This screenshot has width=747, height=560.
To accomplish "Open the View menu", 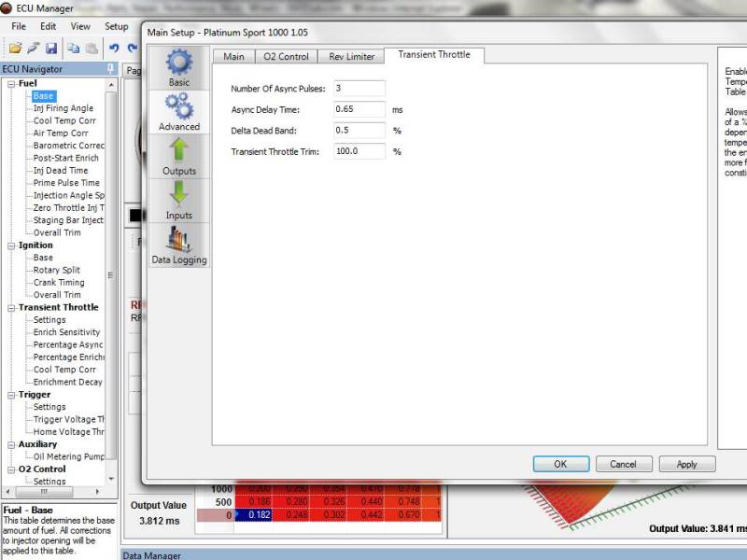I will pos(80,26).
